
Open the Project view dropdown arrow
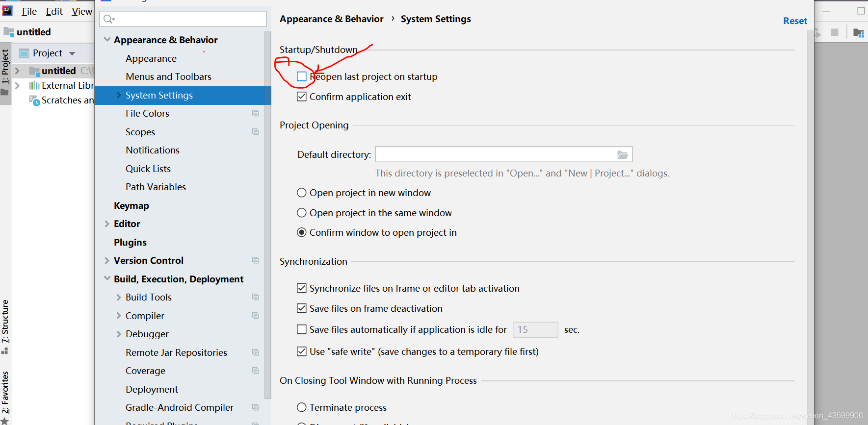click(72, 53)
